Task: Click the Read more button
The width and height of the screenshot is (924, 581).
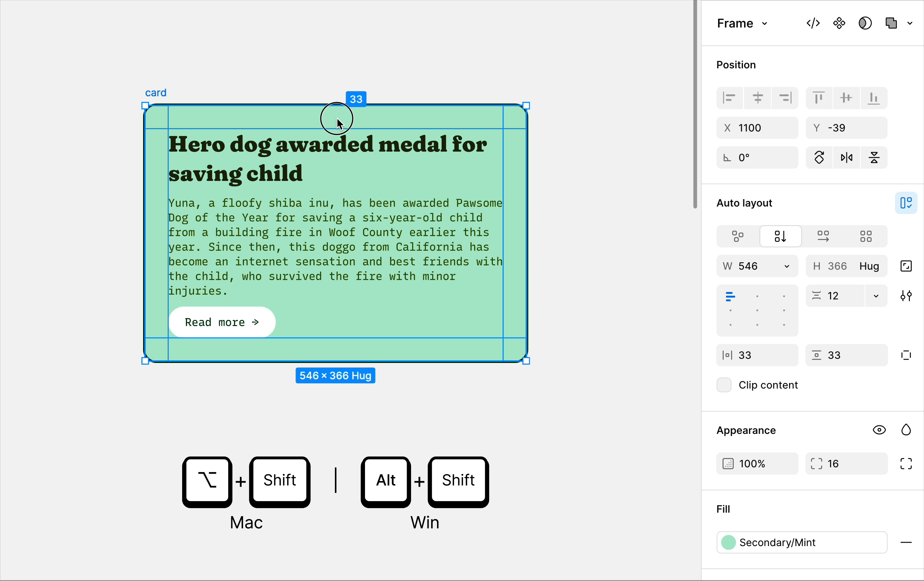Action: point(222,322)
